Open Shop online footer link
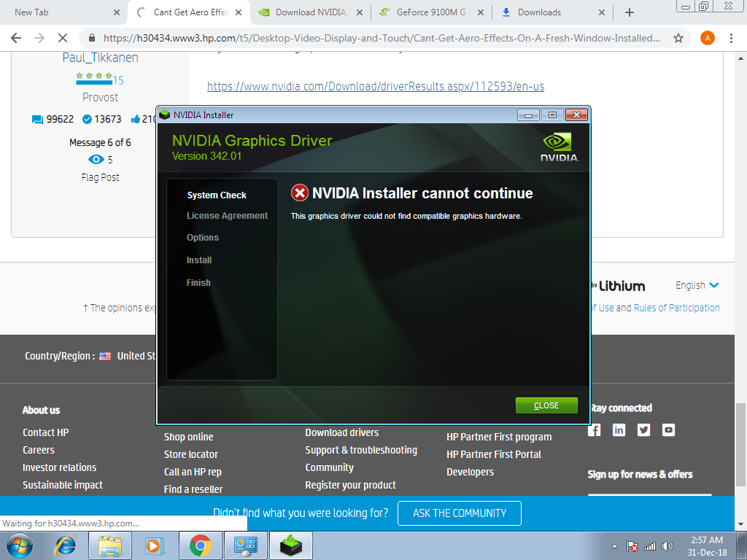 click(x=189, y=437)
